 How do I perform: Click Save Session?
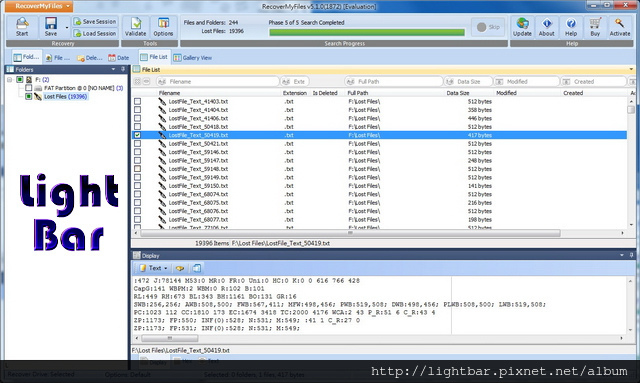click(x=95, y=21)
